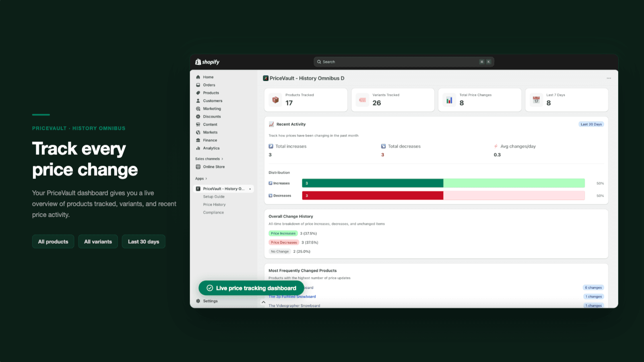This screenshot has height=362, width=644.
Task: Open the Marketing section icon
Action: pos(198,109)
